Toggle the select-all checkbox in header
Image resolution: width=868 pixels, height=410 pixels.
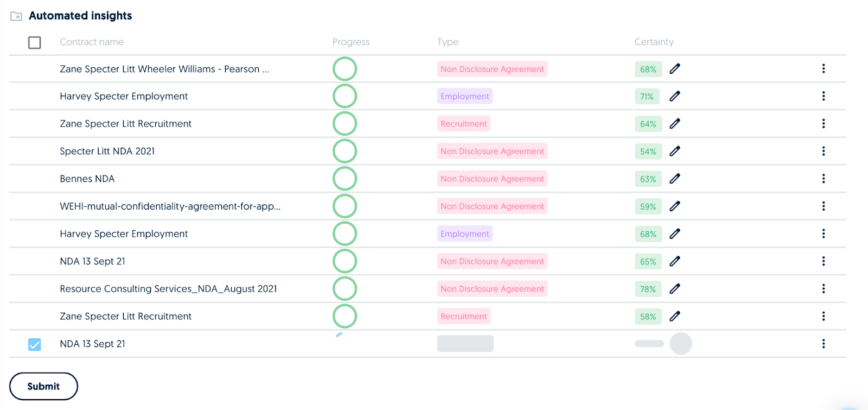tap(34, 42)
